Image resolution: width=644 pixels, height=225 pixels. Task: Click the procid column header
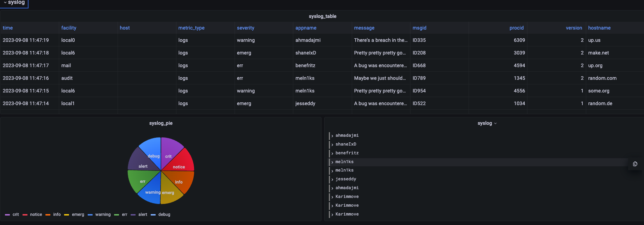[516, 28]
